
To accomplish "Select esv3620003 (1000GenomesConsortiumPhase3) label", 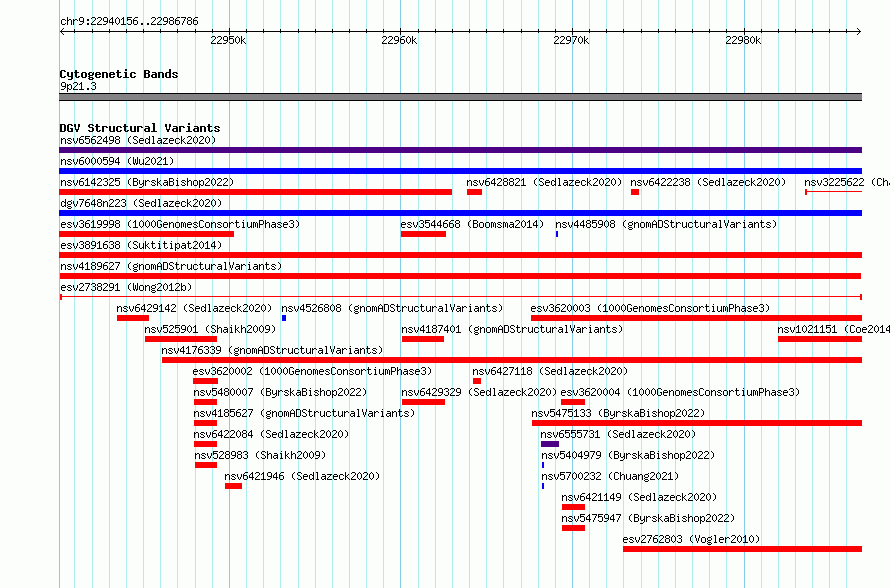I will pos(650,308).
